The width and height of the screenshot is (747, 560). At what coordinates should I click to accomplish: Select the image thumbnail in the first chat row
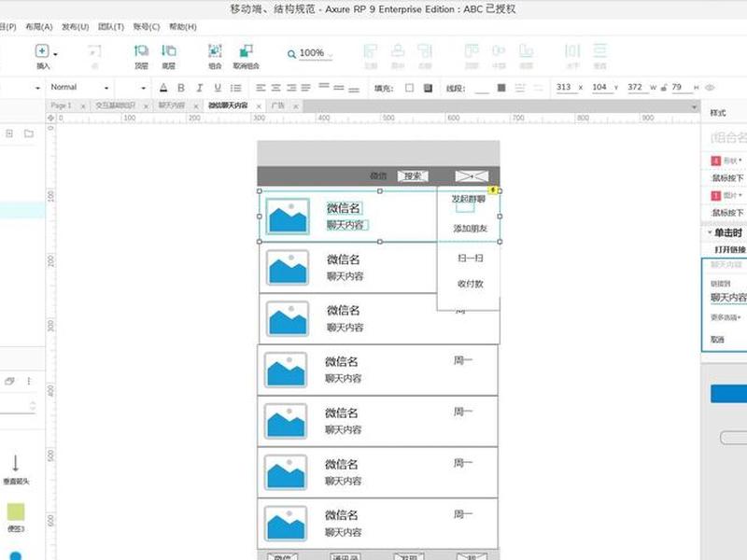[288, 217]
